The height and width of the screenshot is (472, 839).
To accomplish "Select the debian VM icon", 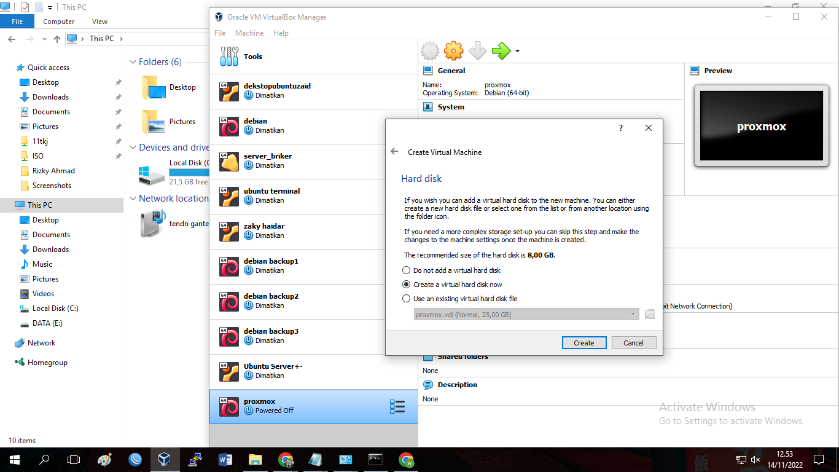I will coord(229,127).
